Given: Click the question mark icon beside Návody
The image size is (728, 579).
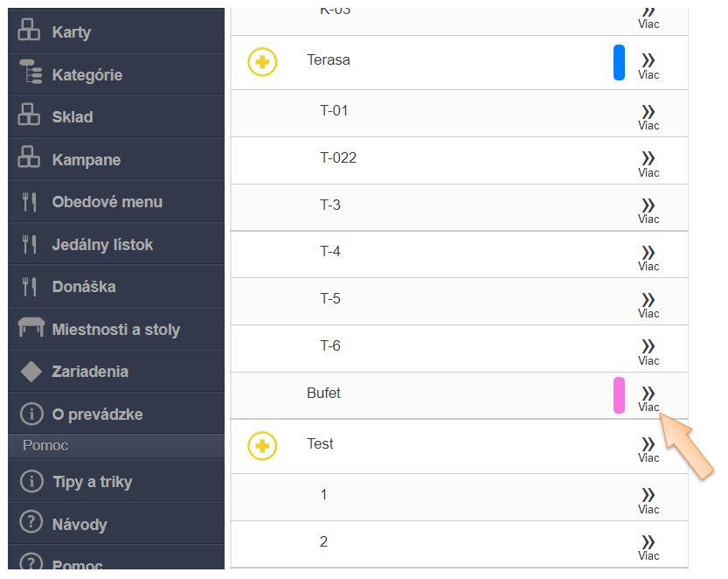Looking at the screenshot, I should (31, 523).
